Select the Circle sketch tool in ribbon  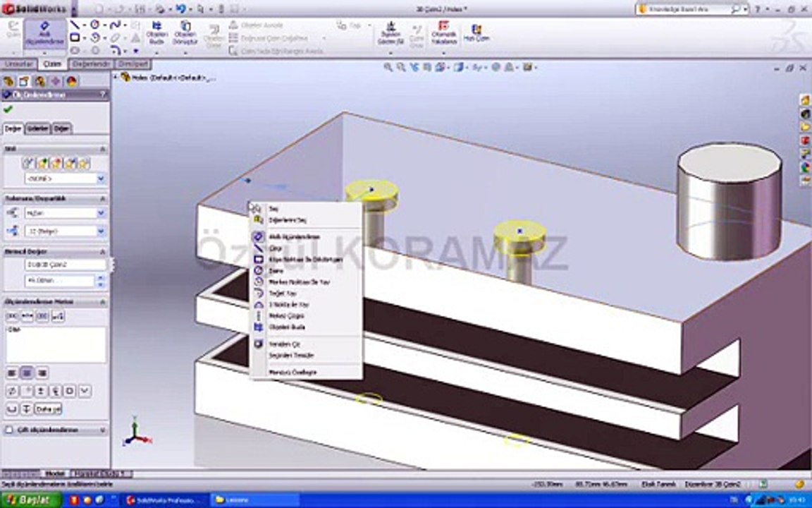[95, 25]
